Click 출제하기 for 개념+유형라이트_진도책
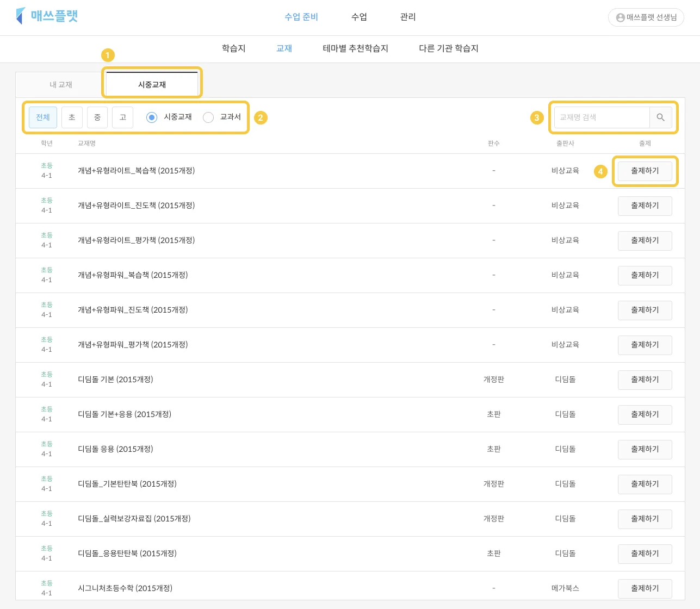The height and width of the screenshot is (609, 700). pyautogui.click(x=645, y=206)
